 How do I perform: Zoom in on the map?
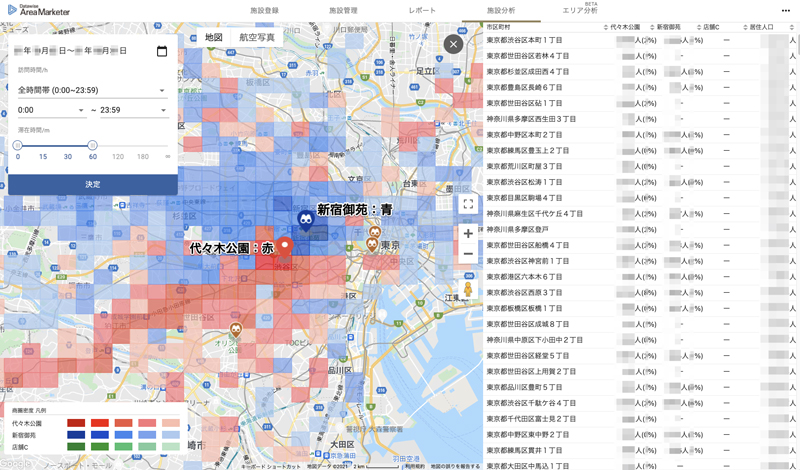468,234
